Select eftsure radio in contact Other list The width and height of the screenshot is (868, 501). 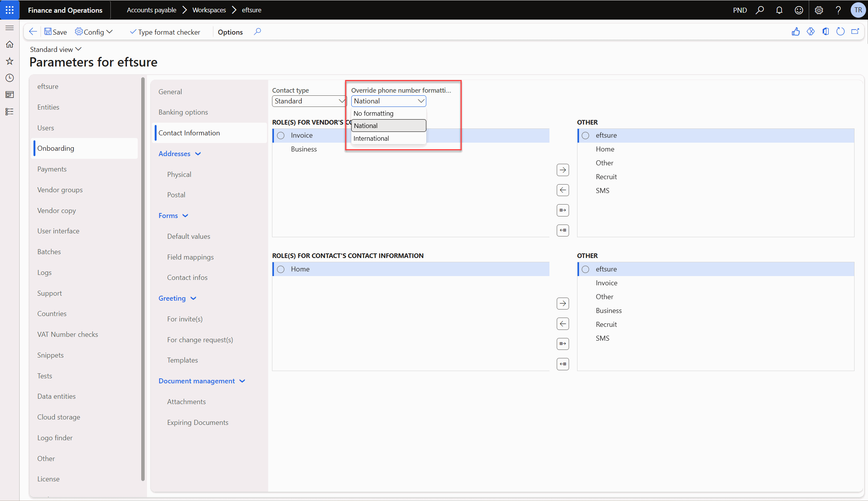coord(586,269)
